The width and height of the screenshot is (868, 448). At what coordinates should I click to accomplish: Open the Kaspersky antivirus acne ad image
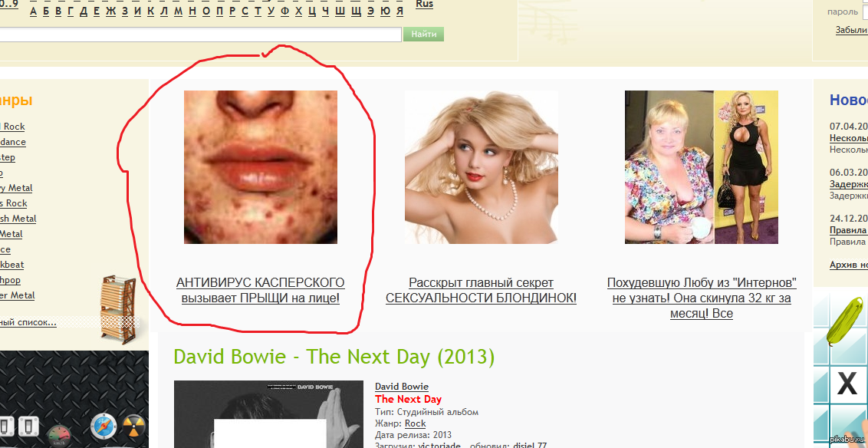pyautogui.click(x=260, y=167)
